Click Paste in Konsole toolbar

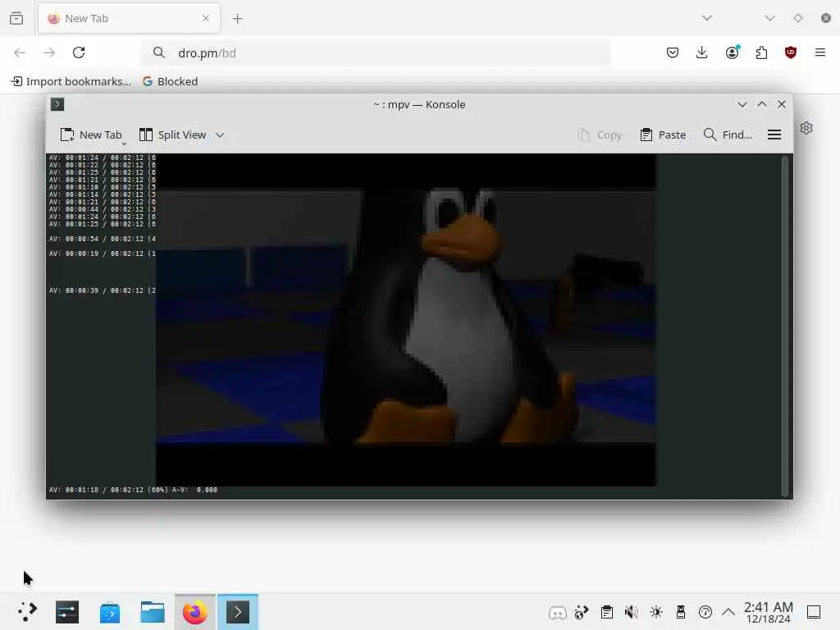tap(663, 135)
